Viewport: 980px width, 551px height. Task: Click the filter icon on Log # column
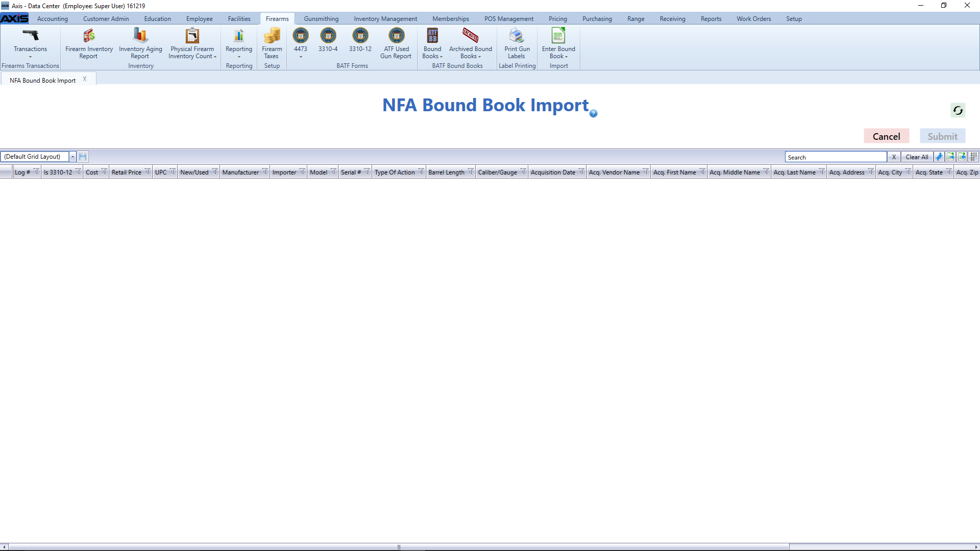click(x=36, y=172)
